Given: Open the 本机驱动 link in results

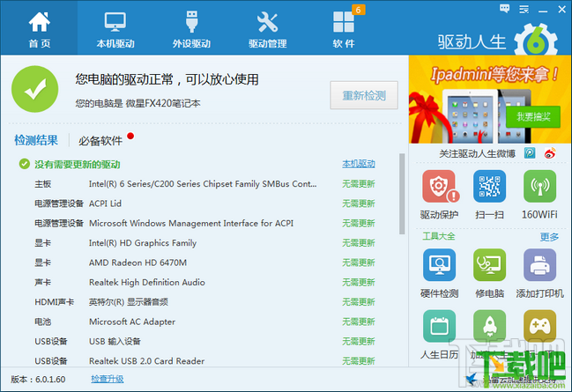Looking at the screenshot, I should 358,164.
